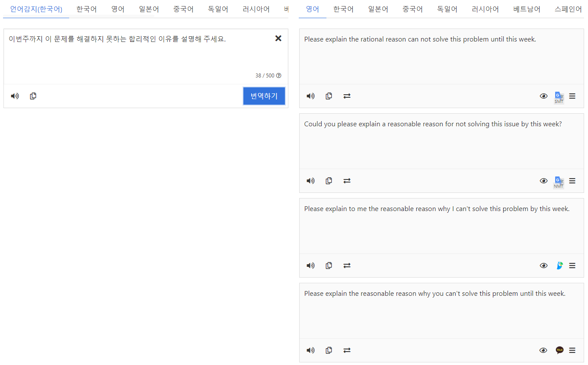Clear the input with the X button

(278, 38)
